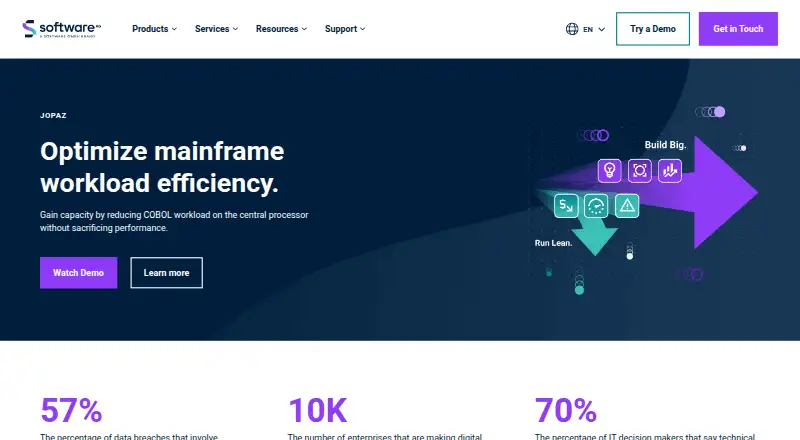The image size is (800, 440).
Task: Click the Try a Demo button
Action: [653, 29]
